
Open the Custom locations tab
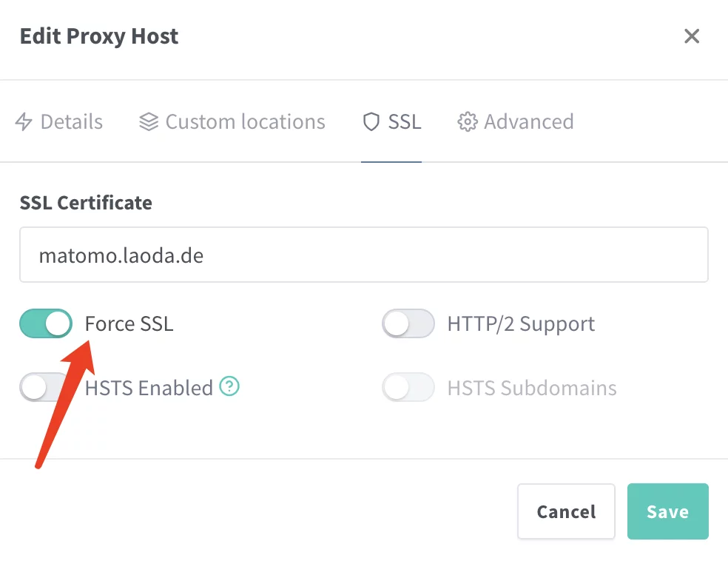click(x=245, y=122)
